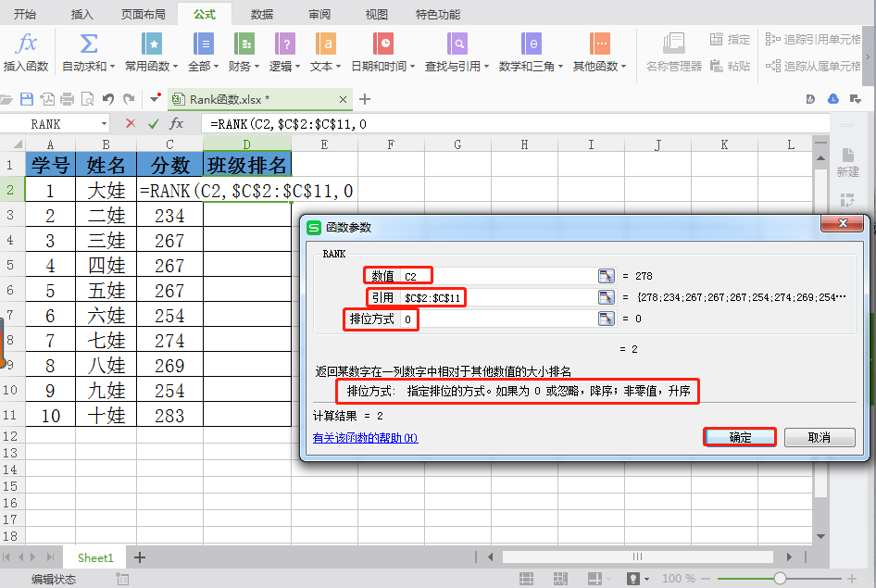
Task: Click the zoom slider handle
Action: click(780, 579)
